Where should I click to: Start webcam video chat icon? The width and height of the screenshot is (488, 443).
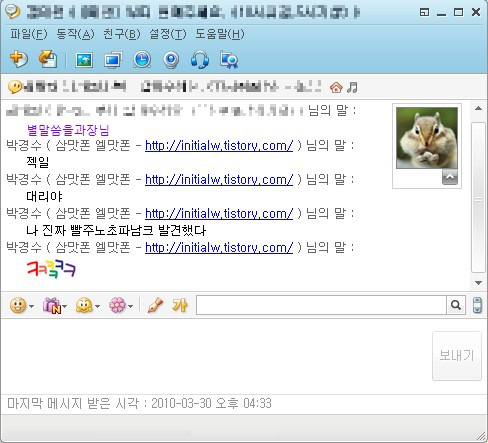click(171, 60)
